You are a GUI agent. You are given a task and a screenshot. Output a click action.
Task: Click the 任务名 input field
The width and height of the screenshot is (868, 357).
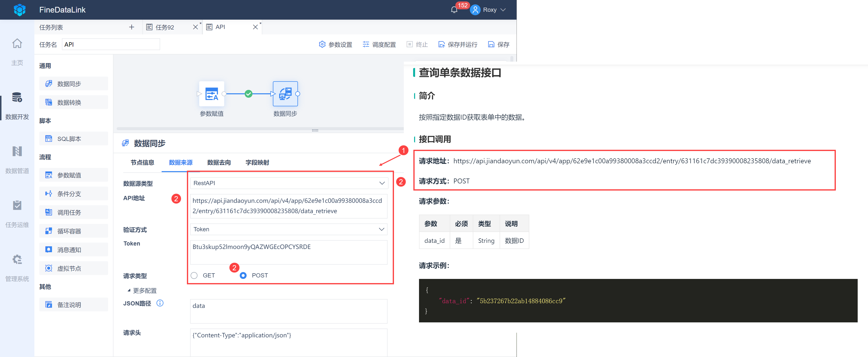(111, 44)
